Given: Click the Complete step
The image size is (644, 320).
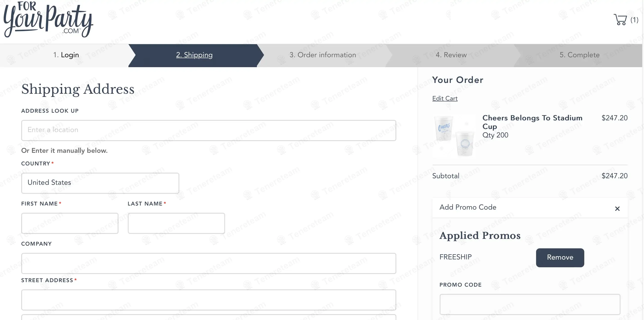Looking at the screenshot, I should [579, 55].
